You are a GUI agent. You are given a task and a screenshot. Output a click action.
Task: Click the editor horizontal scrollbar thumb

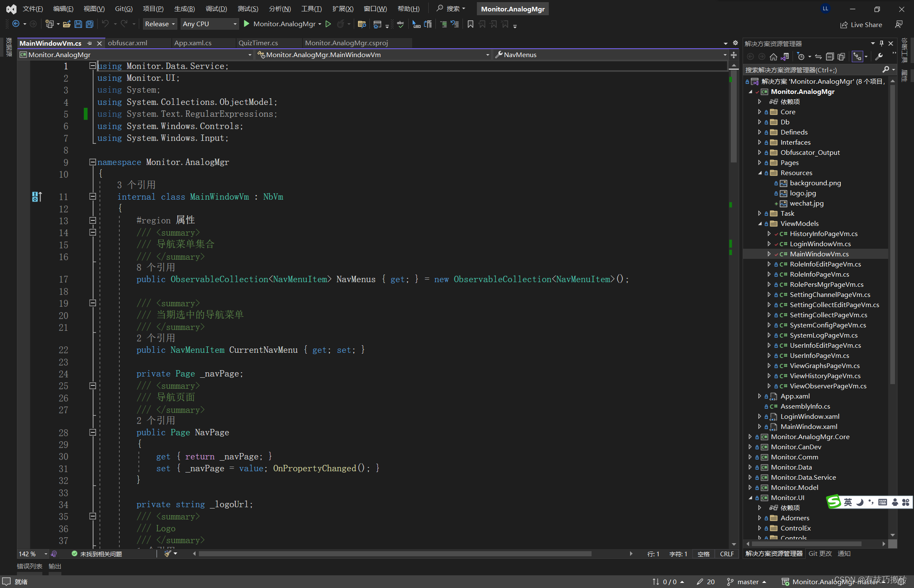click(x=394, y=554)
